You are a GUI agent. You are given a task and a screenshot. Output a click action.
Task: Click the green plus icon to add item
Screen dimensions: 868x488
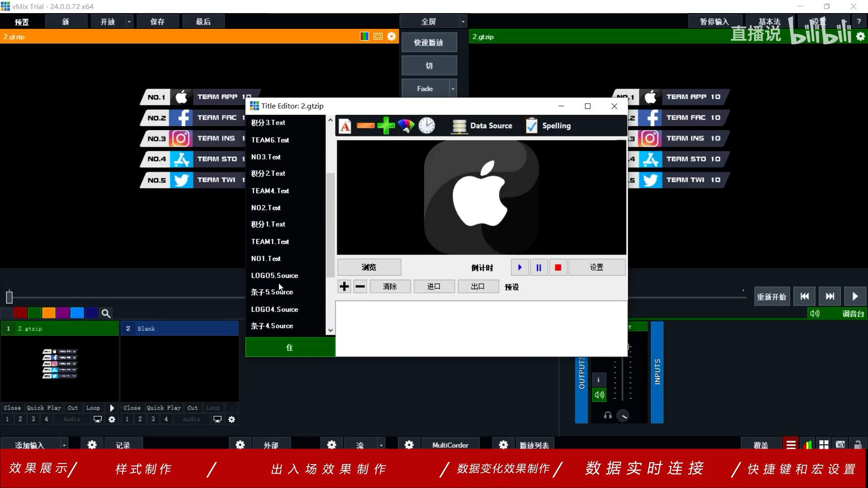pyautogui.click(x=386, y=126)
